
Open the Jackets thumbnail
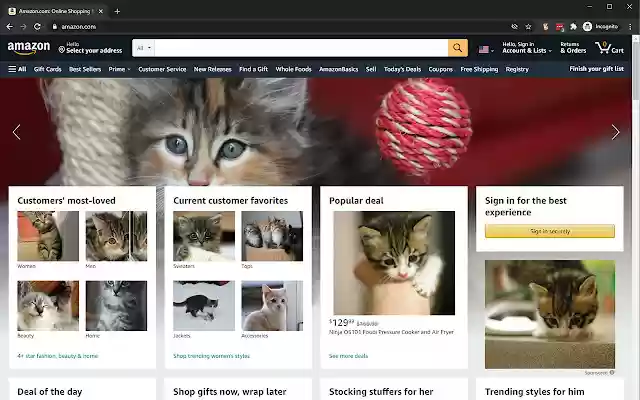pos(204,306)
